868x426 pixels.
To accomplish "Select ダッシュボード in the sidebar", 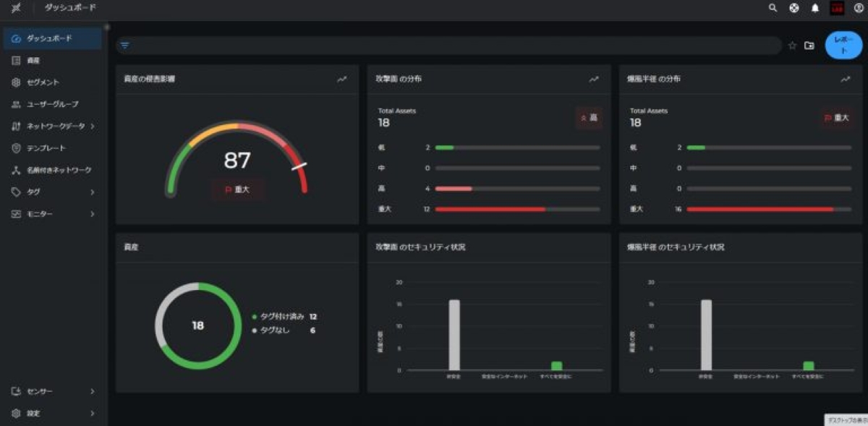I will tap(53, 38).
